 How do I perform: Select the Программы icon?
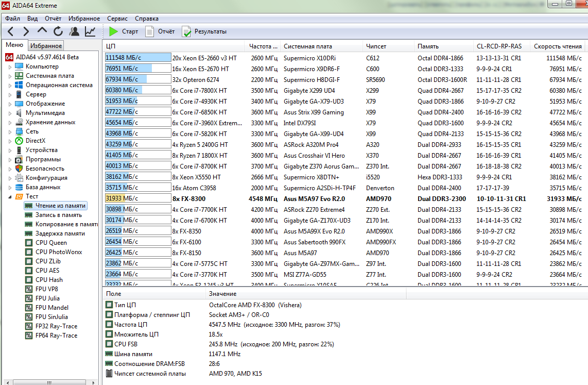pyautogui.click(x=19, y=159)
